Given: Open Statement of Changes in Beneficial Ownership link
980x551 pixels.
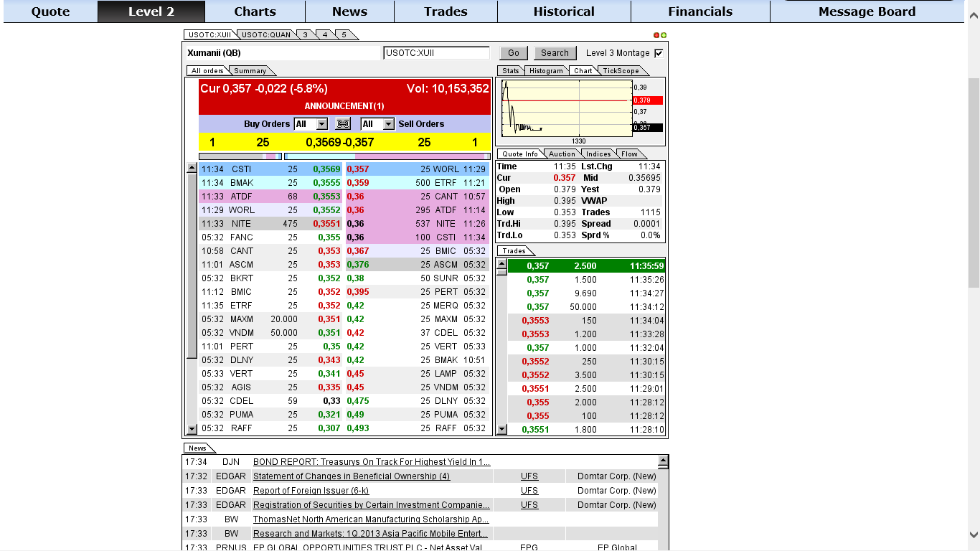Looking at the screenshot, I should tap(352, 476).
